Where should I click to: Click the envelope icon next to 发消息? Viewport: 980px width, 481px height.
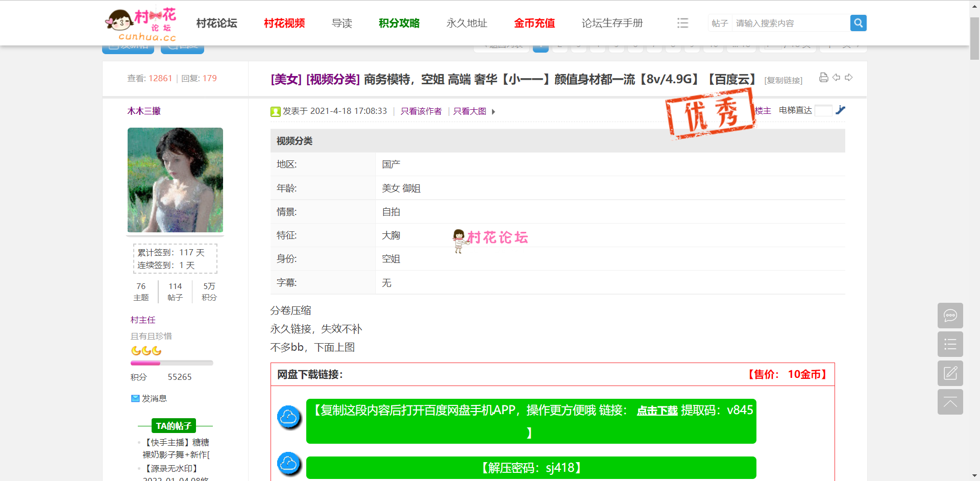tap(135, 398)
